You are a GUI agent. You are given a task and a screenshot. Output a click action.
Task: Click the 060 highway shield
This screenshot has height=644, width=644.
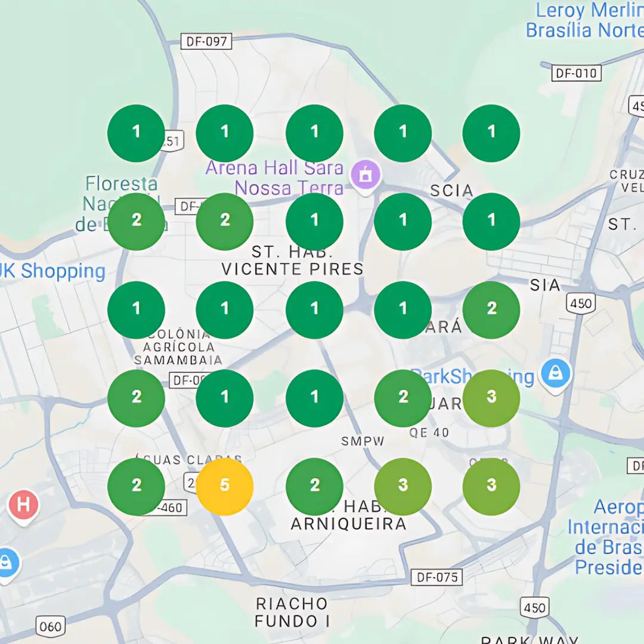click(50, 627)
